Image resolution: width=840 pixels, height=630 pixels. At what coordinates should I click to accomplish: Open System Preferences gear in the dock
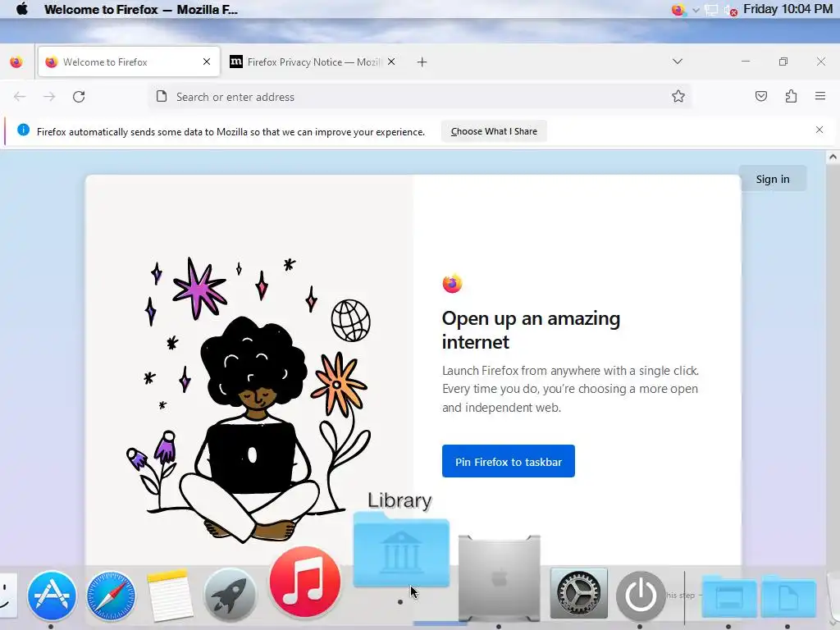point(578,594)
